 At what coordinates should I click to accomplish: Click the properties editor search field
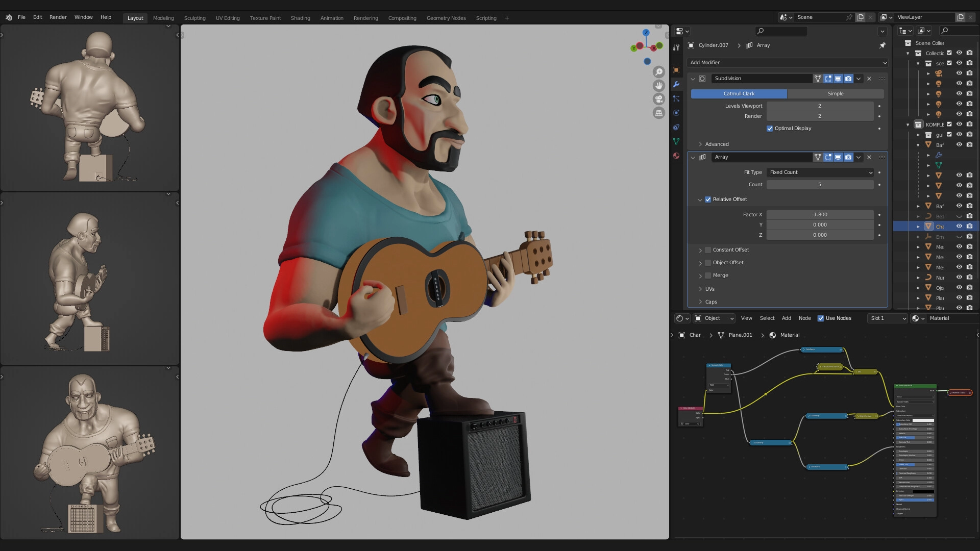(781, 31)
